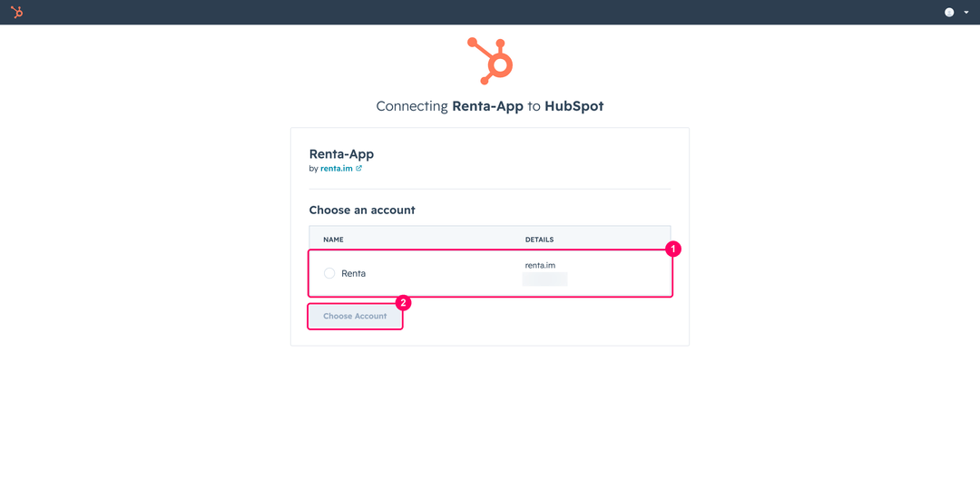
Task: Click the external link icon beside renta.im
Action: 358,168
